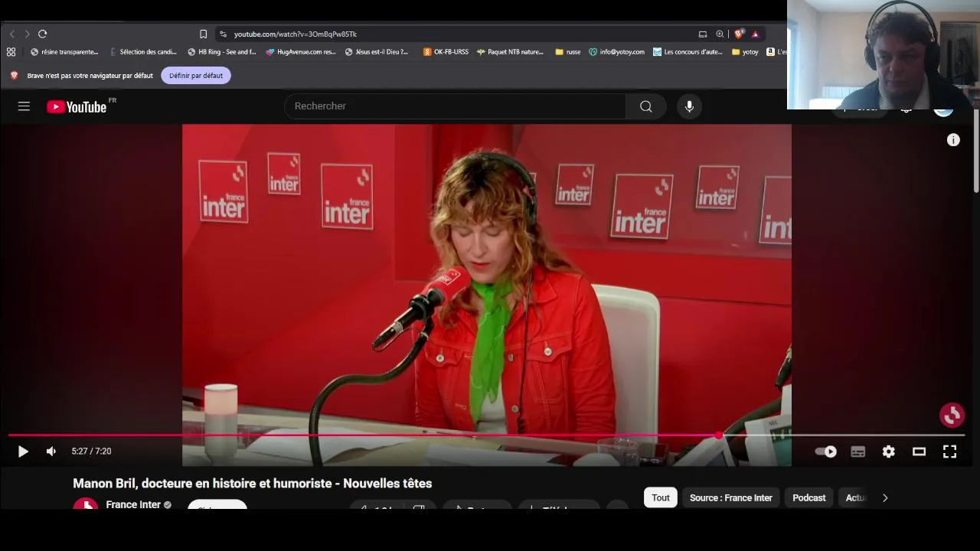Expand the 'russe' bookmarks folder
This screenshot has width=980, height=551.
567,52
